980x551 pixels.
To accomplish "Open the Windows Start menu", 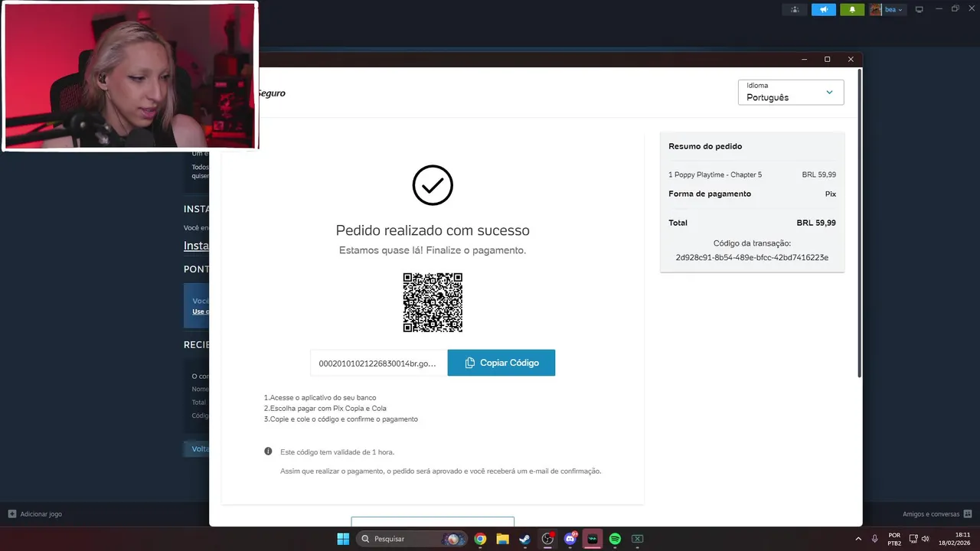I will point(343,539).
